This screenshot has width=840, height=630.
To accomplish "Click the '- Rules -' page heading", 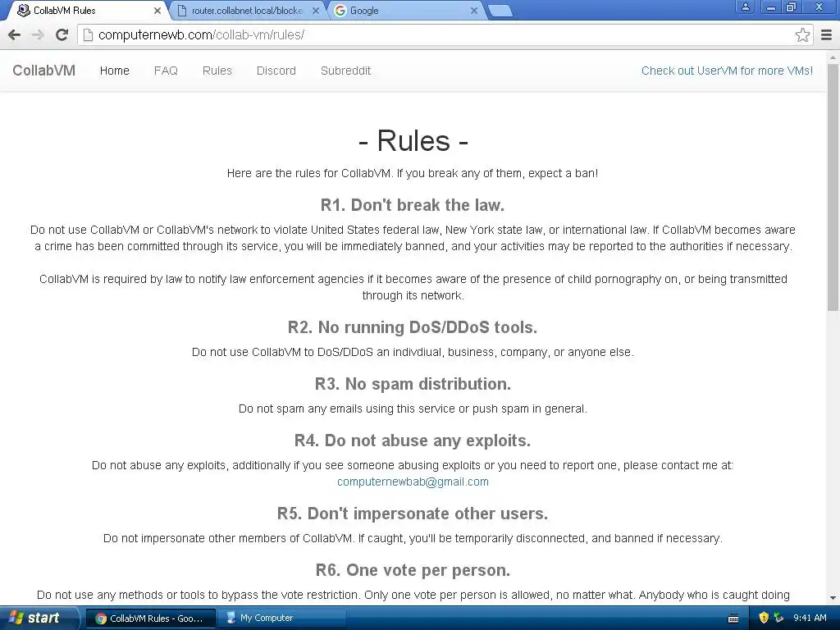I will [413, 141].
